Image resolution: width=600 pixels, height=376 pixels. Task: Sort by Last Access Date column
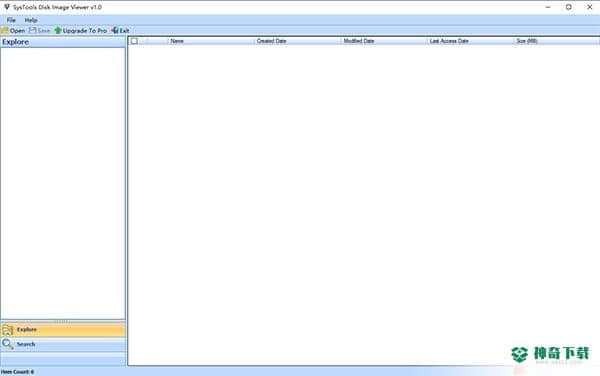(x=470, y=41)
